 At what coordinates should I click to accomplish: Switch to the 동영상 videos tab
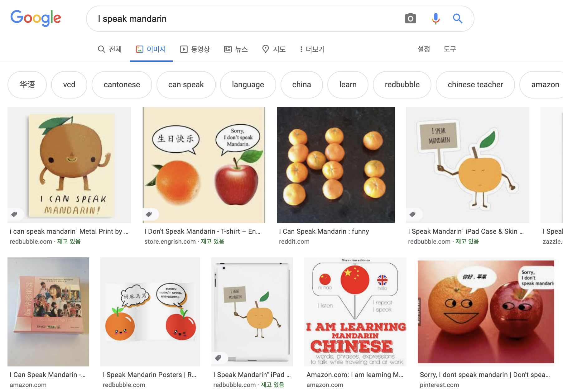(195, 49)
